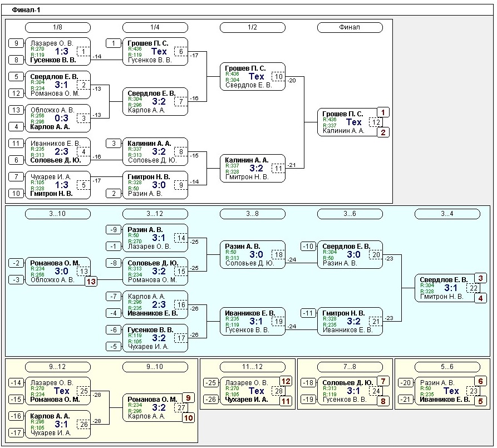The width and height of the screenshot is (497, 448).
Task: Open match Романова vs Карлов for 9...10
Action: click(x=155, y=407)
